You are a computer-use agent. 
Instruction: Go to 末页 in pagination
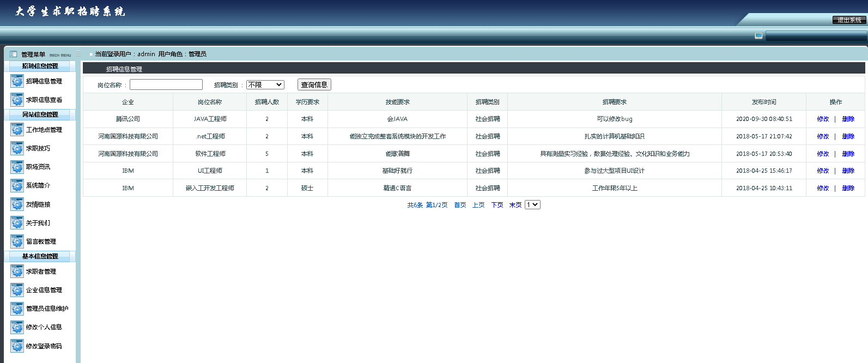[x=515, y=205]
